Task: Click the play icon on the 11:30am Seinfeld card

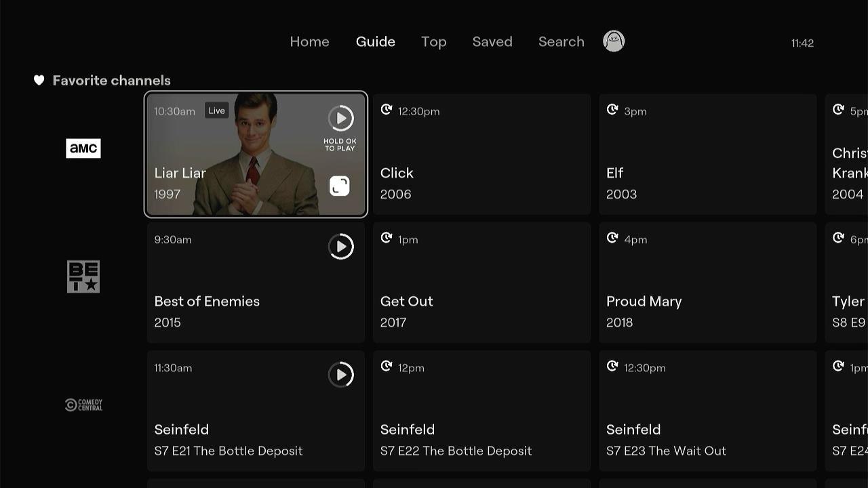Action: pos(341,374)
